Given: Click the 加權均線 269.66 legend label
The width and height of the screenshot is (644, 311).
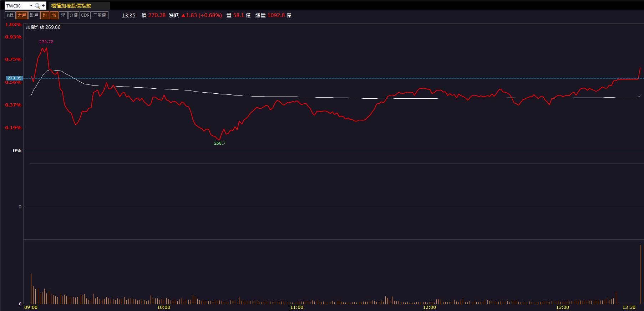Looking at the screenshot, I should tap(43, 27).
